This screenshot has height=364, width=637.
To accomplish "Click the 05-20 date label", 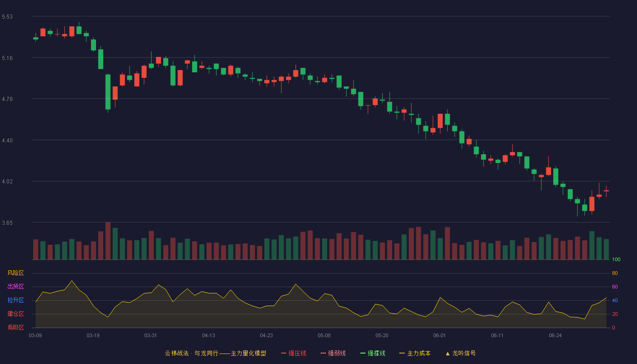I will pos(382,335).
